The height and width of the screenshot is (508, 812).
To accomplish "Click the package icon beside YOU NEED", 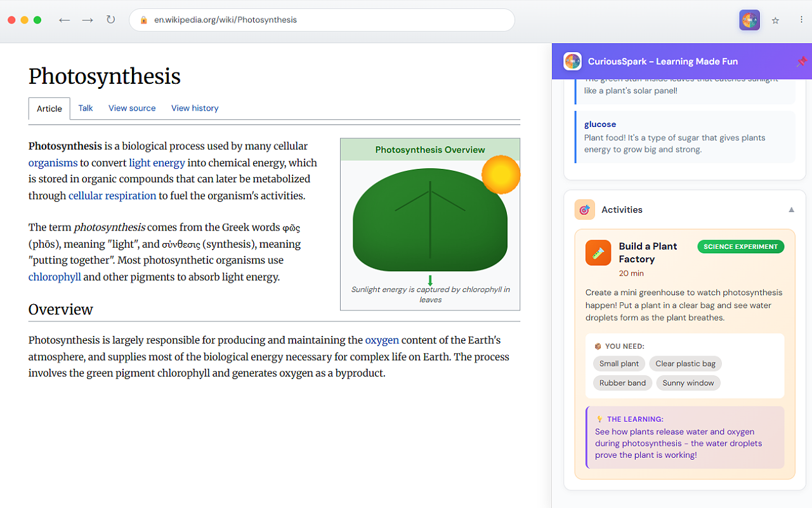I will pyautogui.click(x=596, y=346).
